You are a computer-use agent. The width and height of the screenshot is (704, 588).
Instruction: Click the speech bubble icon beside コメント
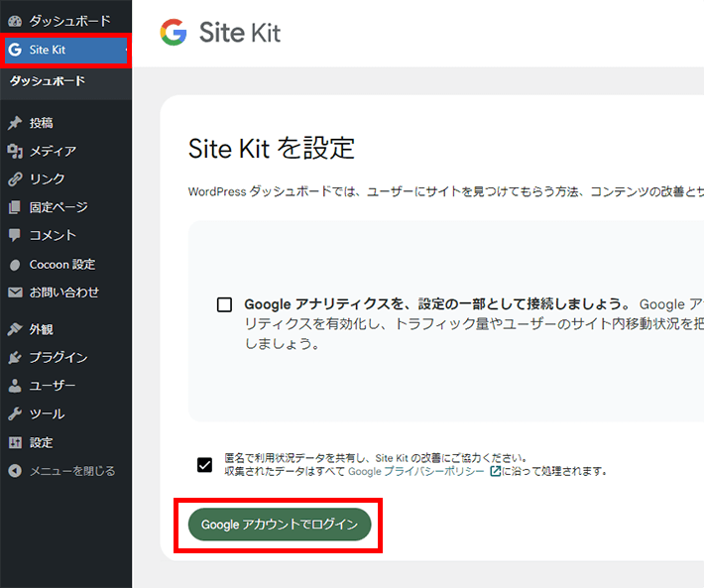[x=14, y=236]
